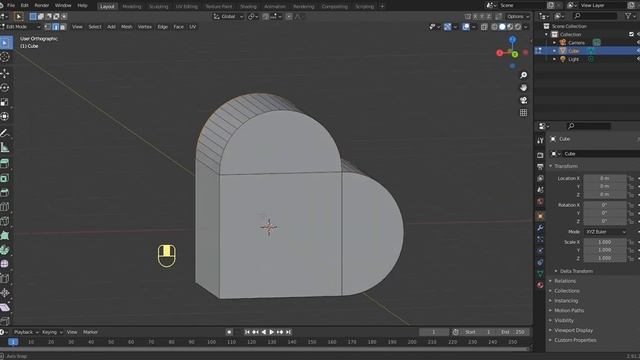
Task: Jump to the timeline end frame button
Action: click(289, 332)
